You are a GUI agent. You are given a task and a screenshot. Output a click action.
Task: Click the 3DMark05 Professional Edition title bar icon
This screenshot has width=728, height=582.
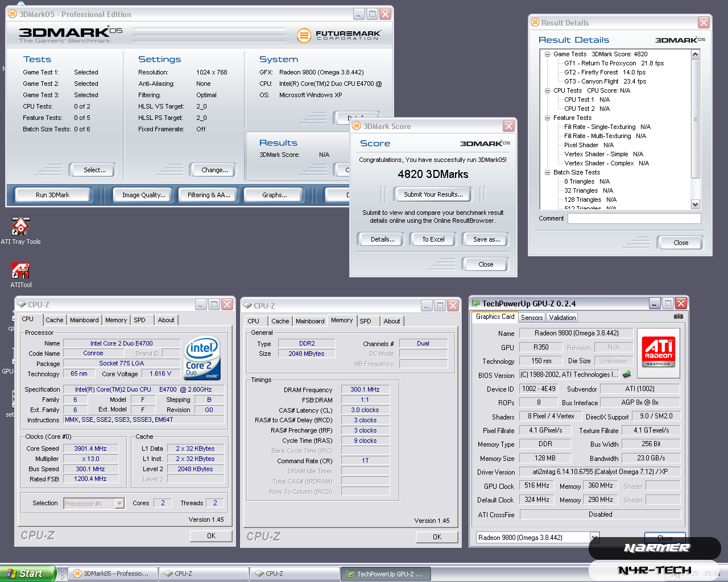click(x=13, y=14)
